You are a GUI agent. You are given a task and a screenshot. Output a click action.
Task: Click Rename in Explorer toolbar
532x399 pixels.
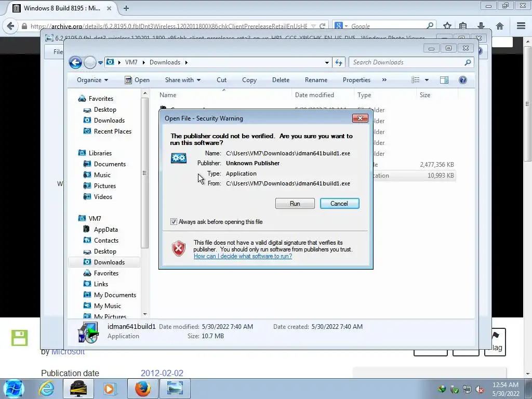[316, 80]
